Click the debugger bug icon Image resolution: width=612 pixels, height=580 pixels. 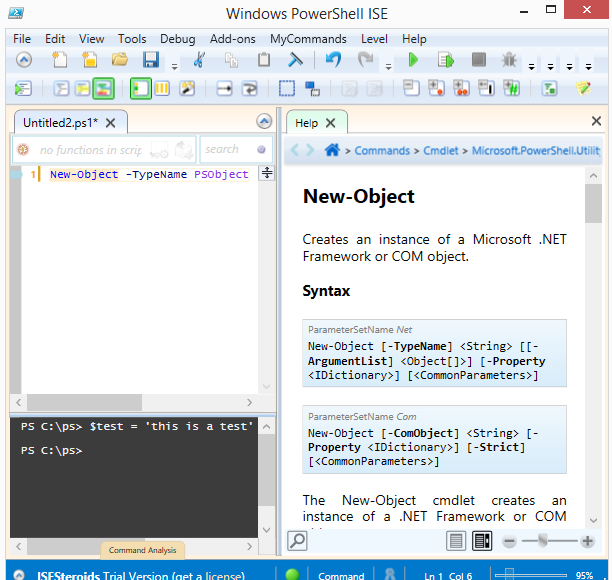[509, 60]
